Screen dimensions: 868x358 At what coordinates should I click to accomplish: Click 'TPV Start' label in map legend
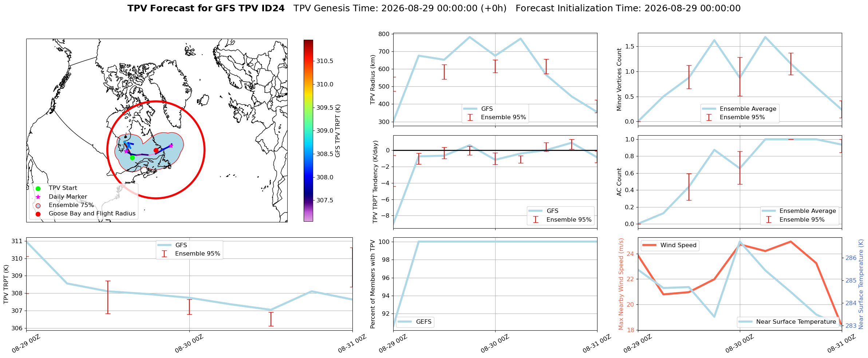(x=63, y=188)
